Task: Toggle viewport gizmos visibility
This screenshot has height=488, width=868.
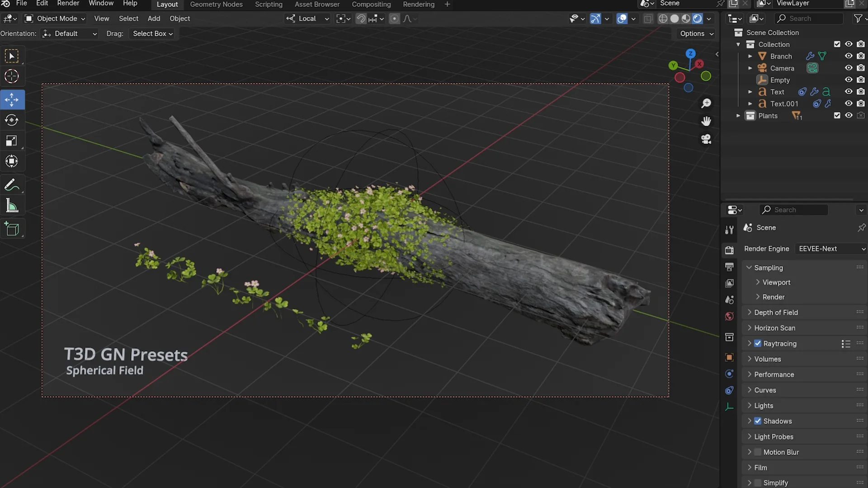Action: 595,19
